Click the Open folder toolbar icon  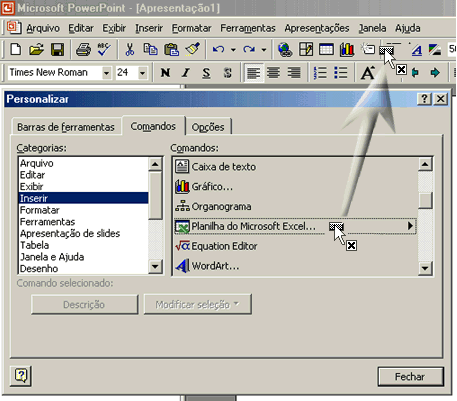(x=36, y=50)
